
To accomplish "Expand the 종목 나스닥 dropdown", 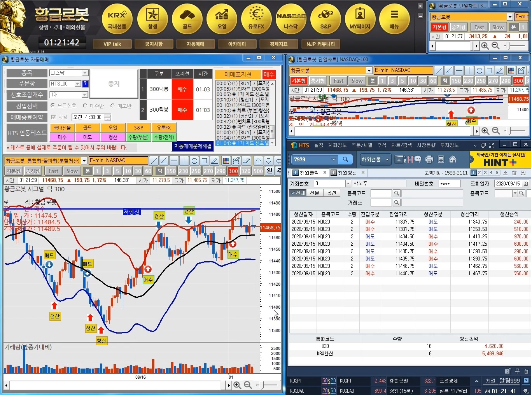I will [85, 73].
